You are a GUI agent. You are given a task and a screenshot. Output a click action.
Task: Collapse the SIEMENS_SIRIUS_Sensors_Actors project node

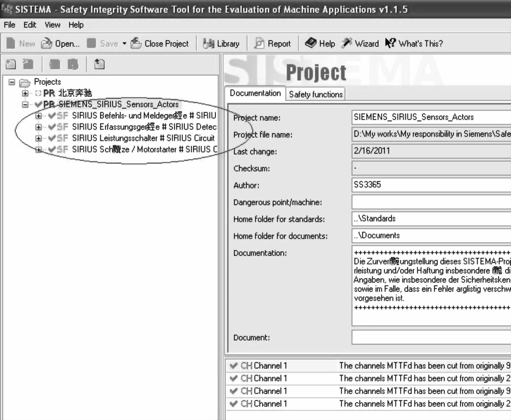(25, 104)
